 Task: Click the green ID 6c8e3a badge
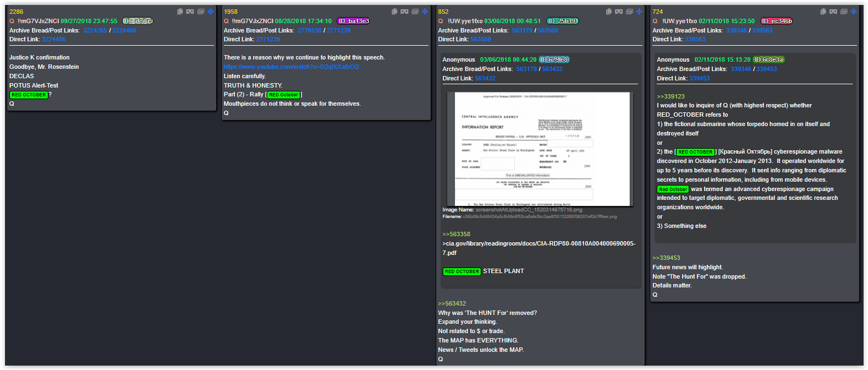click(x=769, y=59)
